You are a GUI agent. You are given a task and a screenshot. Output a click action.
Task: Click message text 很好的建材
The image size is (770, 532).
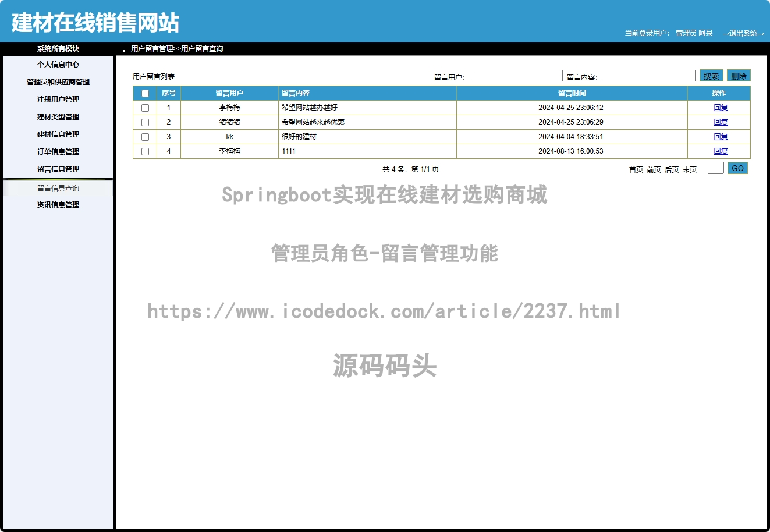pyautogui.click(x=299, y=137)
